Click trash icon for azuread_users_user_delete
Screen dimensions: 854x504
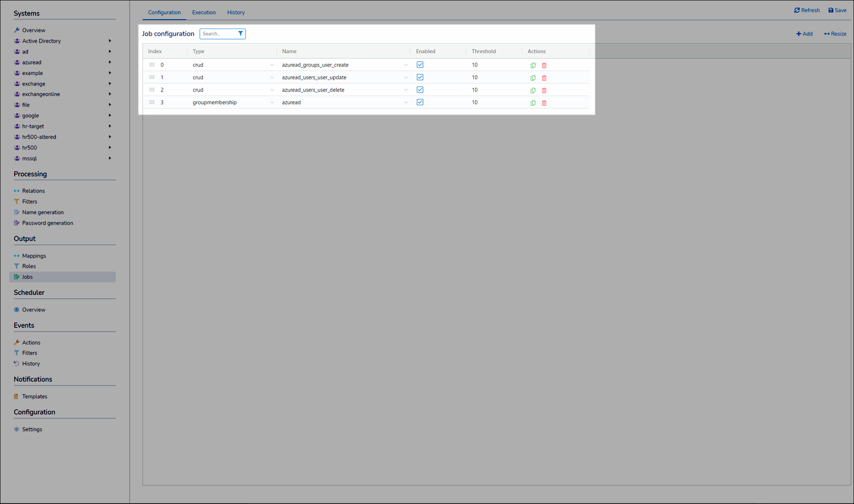coord(544,90)
